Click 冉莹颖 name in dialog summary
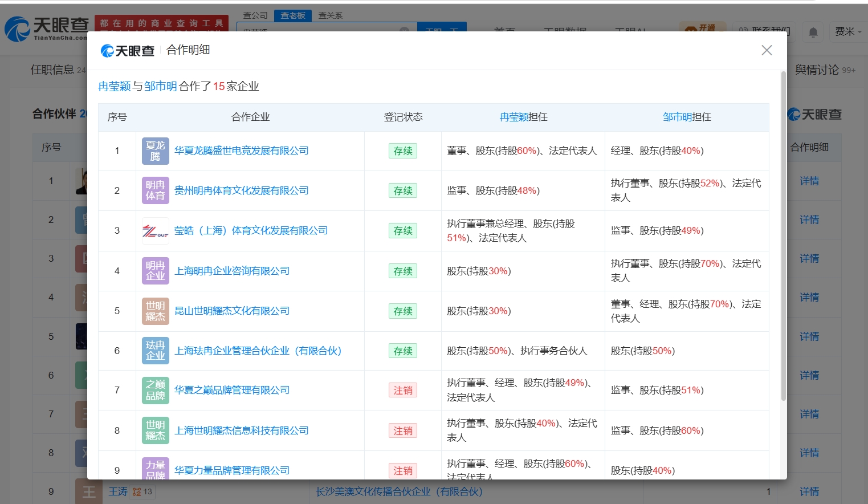868x504 pixels. tap(115, 86)
